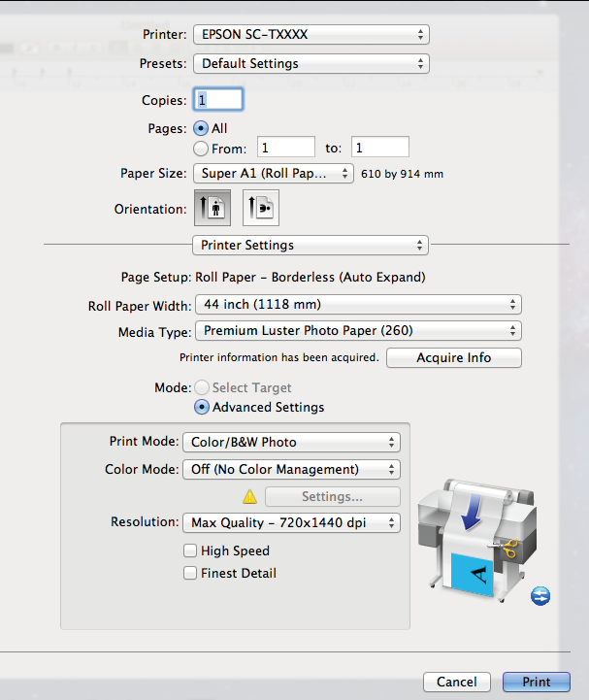Open the Printer dropdown EPSON SC-TXXXX
Image resolution: width=589 pixels, height=700 pixels.
[x=311, y=34]
